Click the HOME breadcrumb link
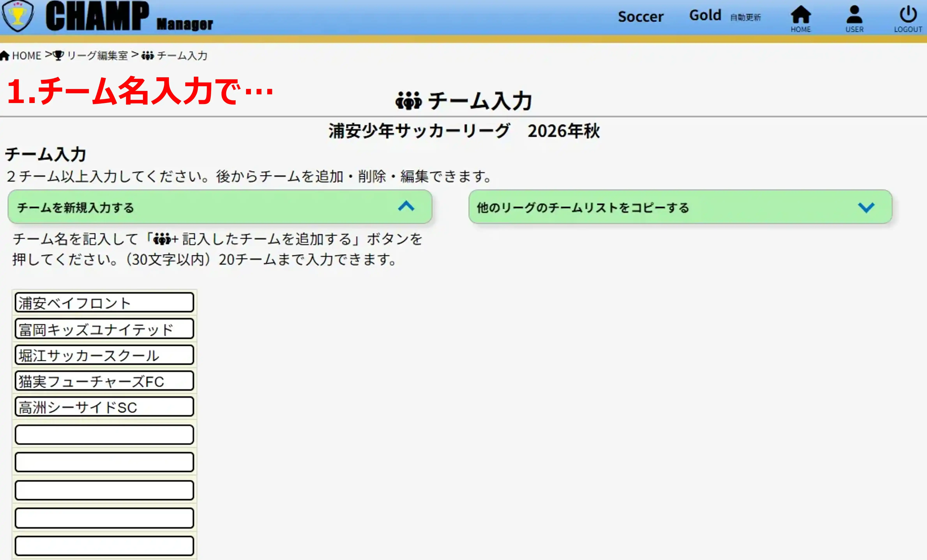The image size is (927, 560). coord(21,56)
